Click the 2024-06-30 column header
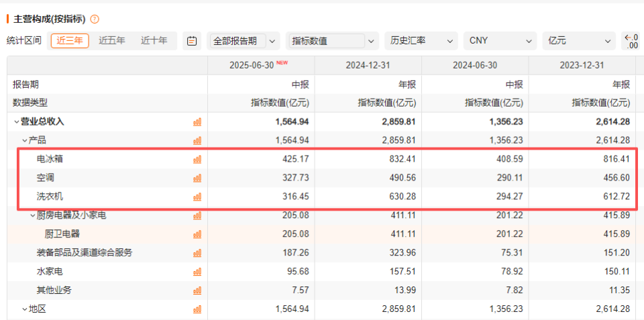 point(475,66)
